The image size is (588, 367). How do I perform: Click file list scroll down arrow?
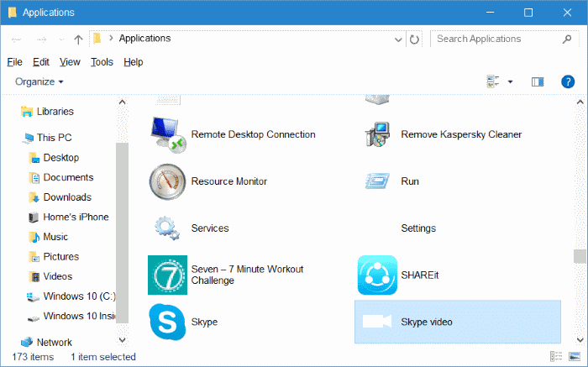click(x=580, y=339)
